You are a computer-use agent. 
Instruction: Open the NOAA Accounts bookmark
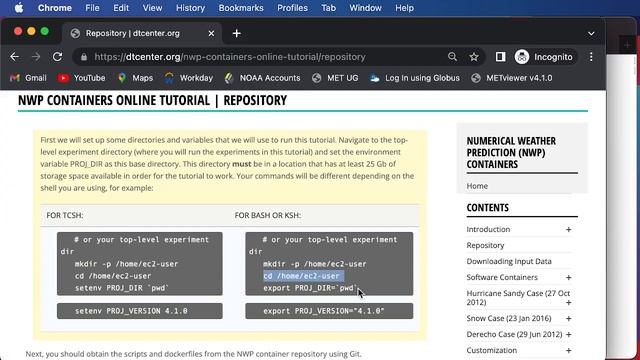pyautogui.click(x=262, y=78)
